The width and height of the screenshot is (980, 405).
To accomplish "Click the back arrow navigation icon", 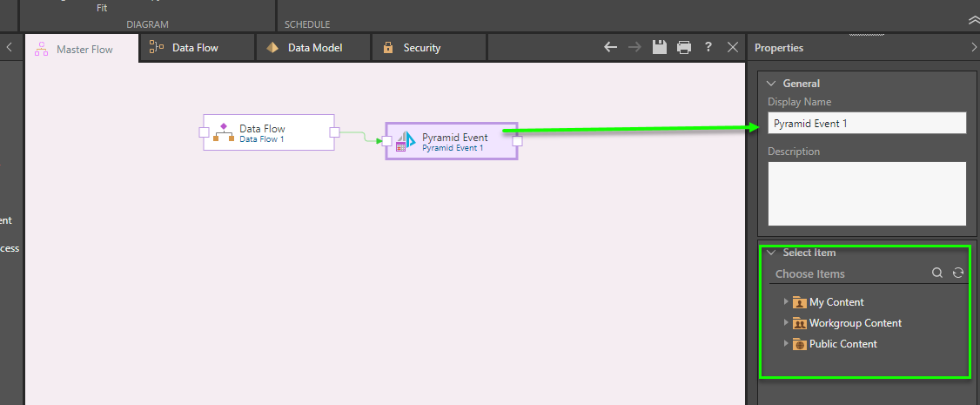I will (611, 47).
